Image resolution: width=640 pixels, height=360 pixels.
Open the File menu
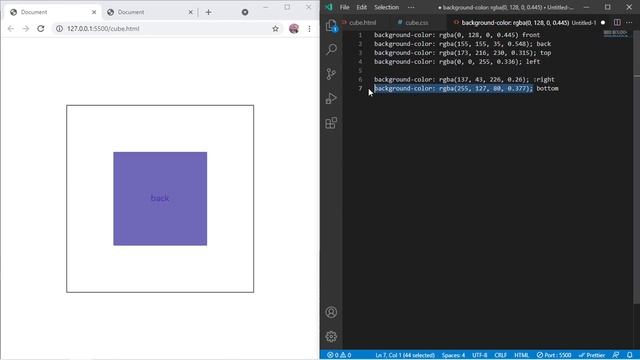[344, 7]
